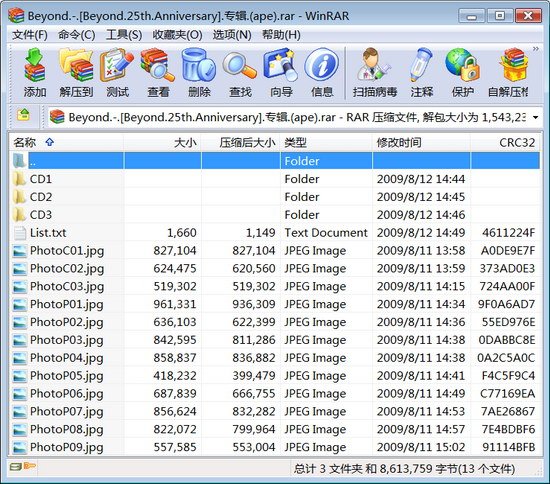This screenshot has height=484, width=550.
Task: Select the PhotoP02.jpg file name
Action: point(67,322)
